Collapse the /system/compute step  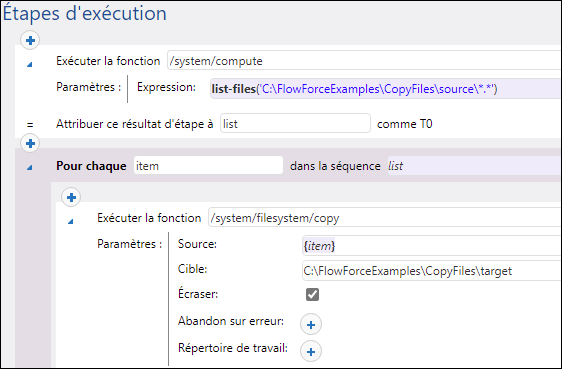pos(30,64)
